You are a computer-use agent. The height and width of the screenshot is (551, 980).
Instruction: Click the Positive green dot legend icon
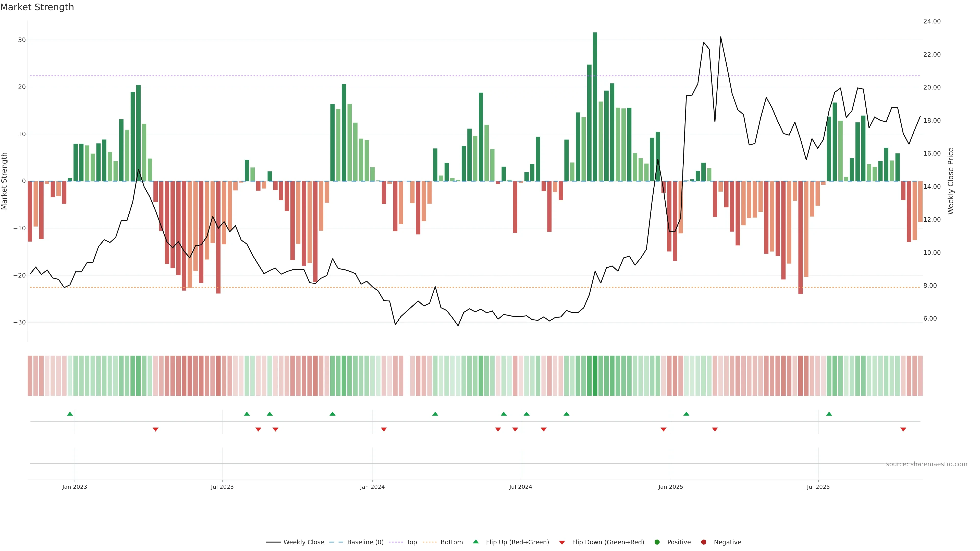coord(657,542)
